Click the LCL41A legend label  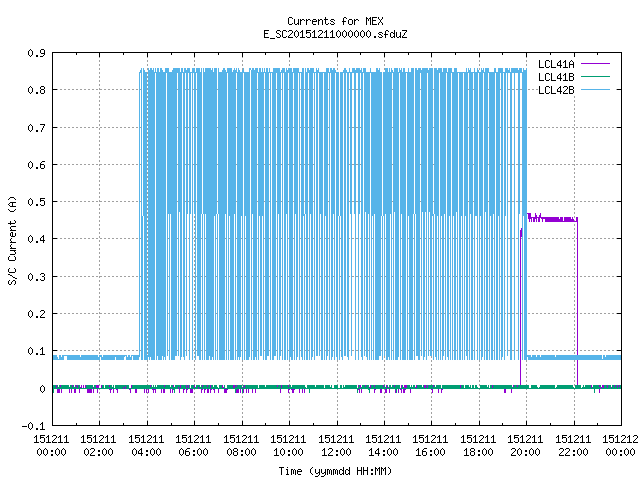click(556, 64)
